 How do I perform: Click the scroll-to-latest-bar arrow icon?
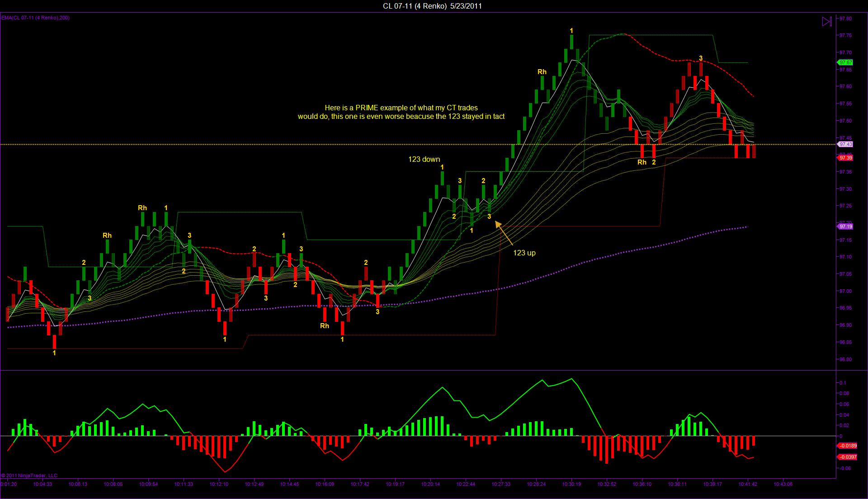click(x=826, y=21)
